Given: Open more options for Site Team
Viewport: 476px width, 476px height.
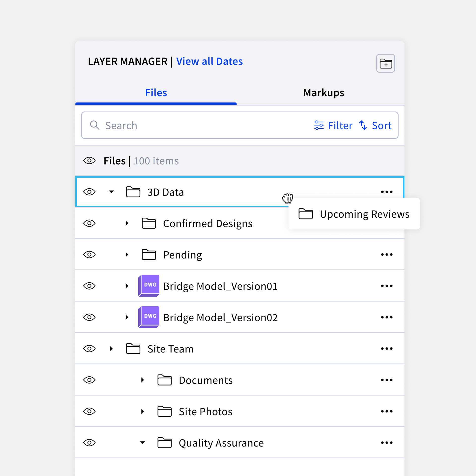Looking at the screenshot, I should (387, 349).
